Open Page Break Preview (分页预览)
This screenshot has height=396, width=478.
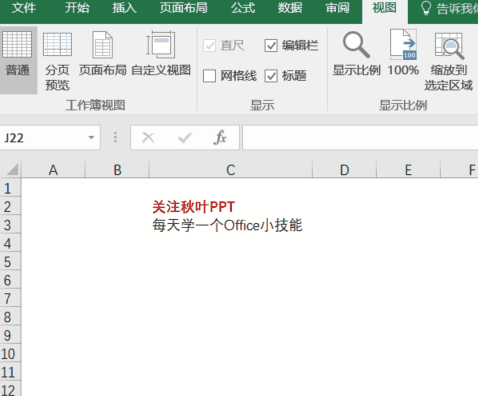click(x=57, y=60)
